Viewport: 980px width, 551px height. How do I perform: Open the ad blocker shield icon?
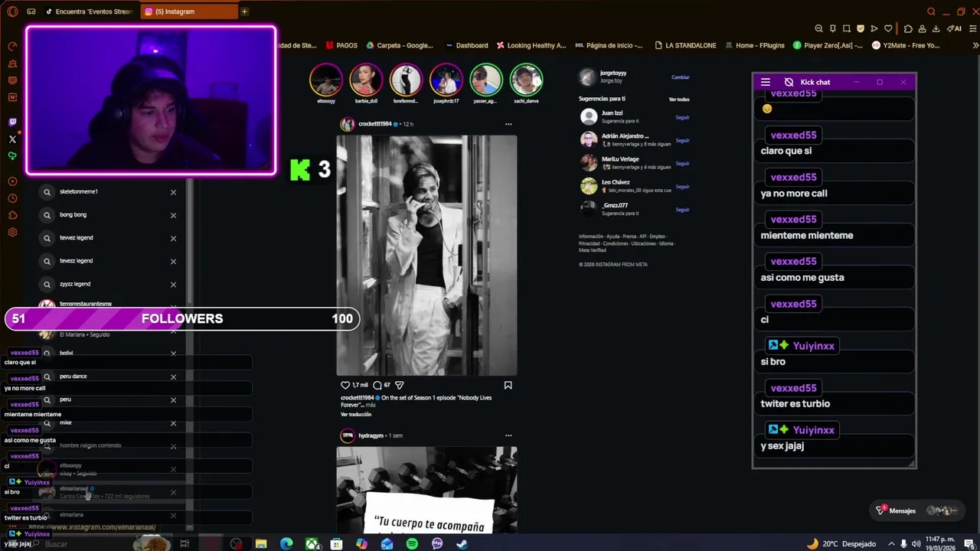(x=861, y=28)
